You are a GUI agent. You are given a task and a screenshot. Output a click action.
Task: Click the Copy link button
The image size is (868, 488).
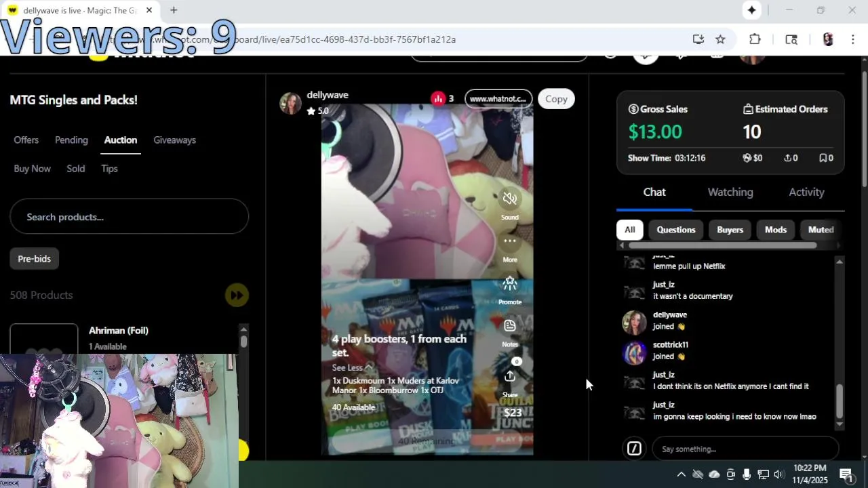click(x=556, y=99)
